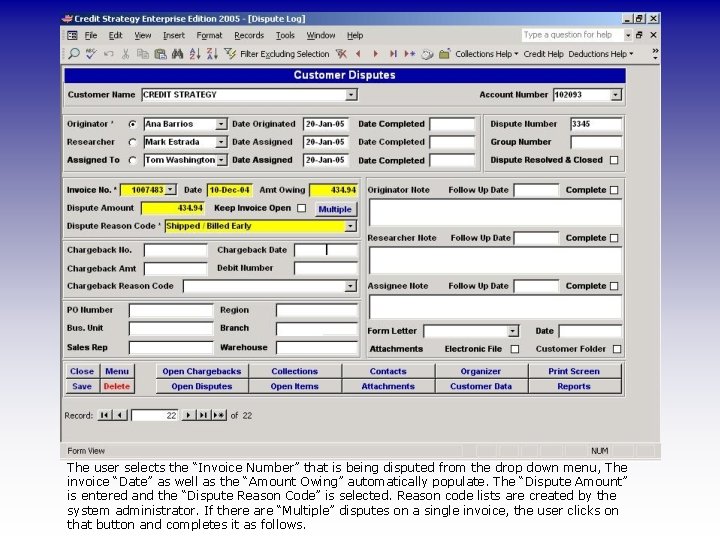This screenshot has width=720, height=540.
Task: Click the Type a question for help box
Action: 572,35
